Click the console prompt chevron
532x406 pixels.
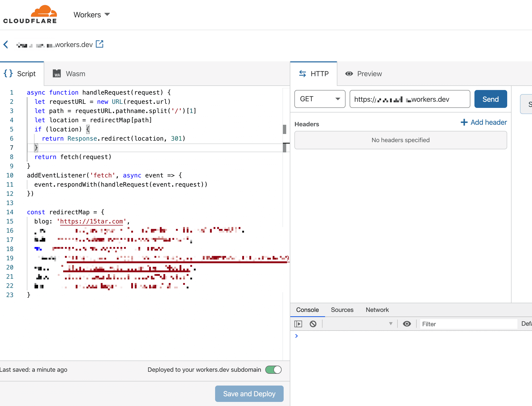click(296, 336)
